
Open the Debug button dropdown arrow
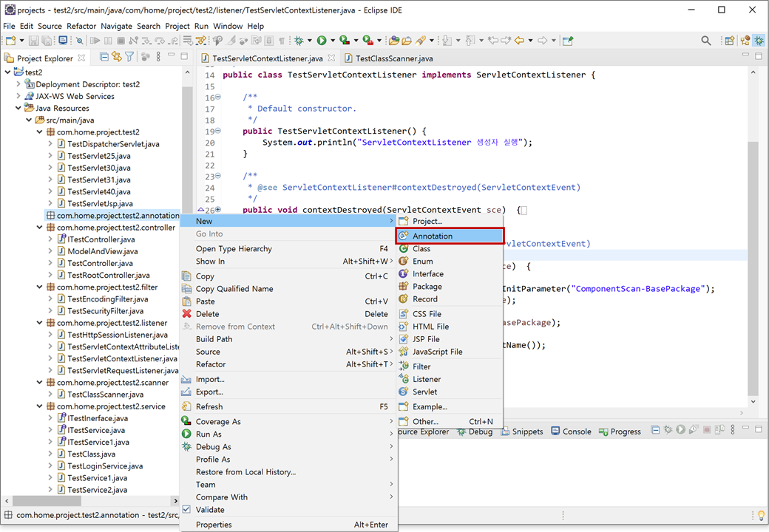click(310, 41)
